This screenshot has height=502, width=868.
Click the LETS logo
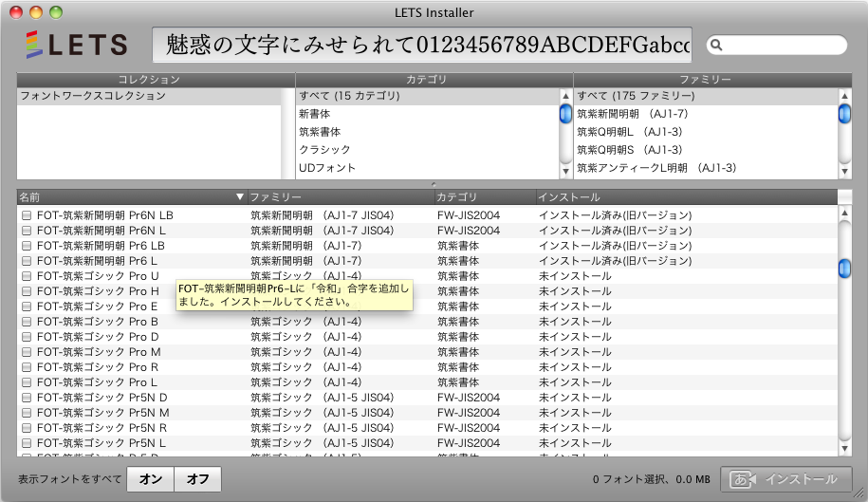click(77, 45)
